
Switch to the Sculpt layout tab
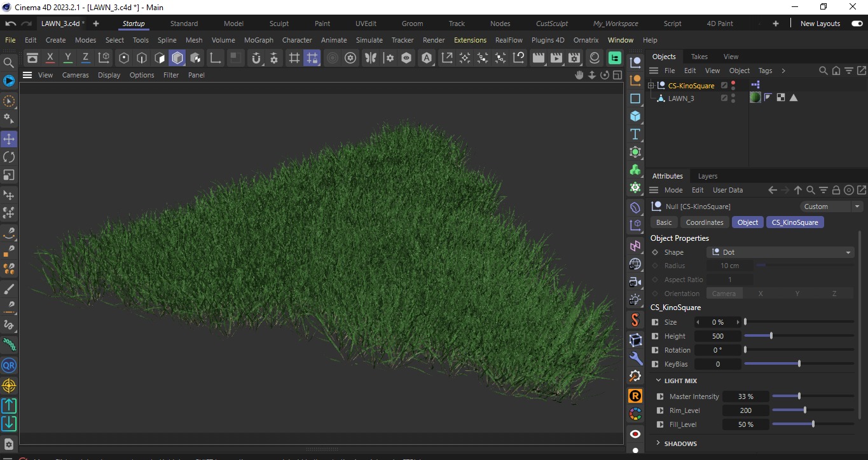[x=279, y=24]
